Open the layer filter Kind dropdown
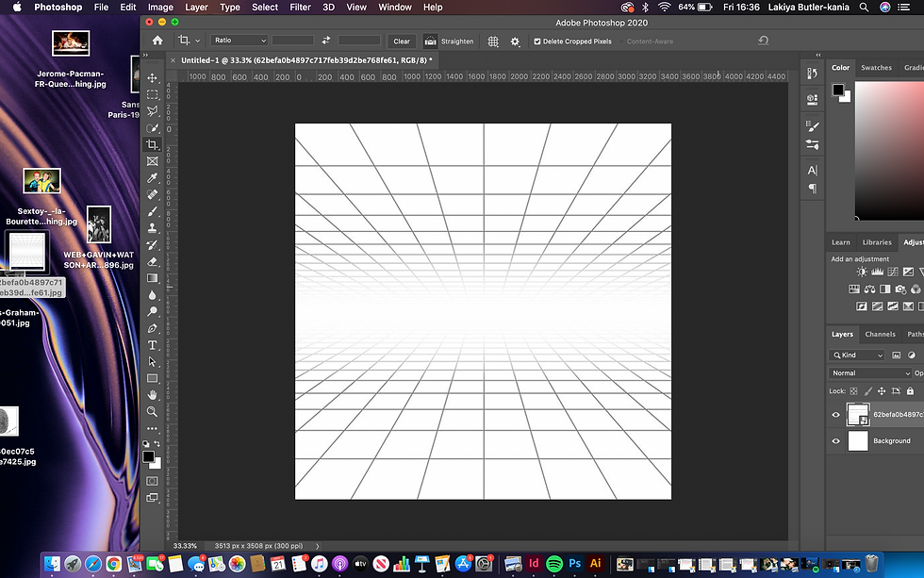Screen dimensions: 924x578 857,355
